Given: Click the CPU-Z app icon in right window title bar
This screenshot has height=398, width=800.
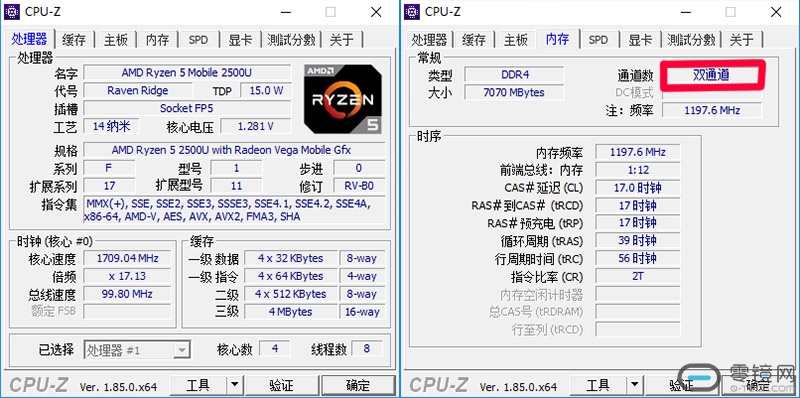Looking at the screenshot, I should (412, 11).
